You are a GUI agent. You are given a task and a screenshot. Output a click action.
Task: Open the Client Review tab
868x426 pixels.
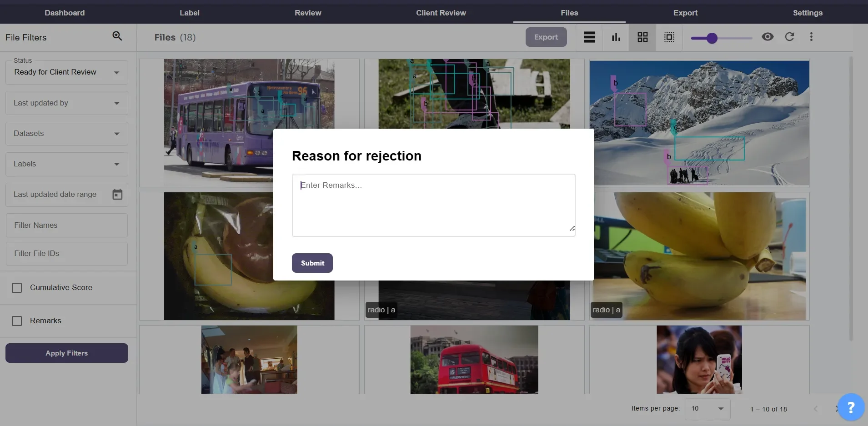pos(441,13)
